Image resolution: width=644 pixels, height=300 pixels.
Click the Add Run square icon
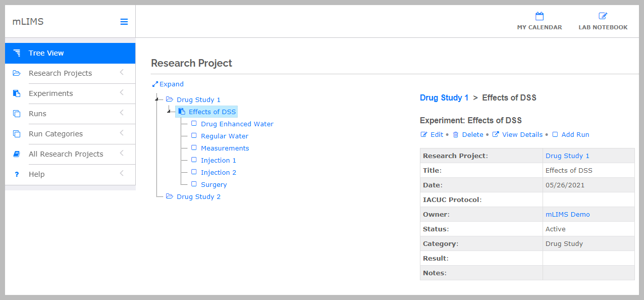555,135
